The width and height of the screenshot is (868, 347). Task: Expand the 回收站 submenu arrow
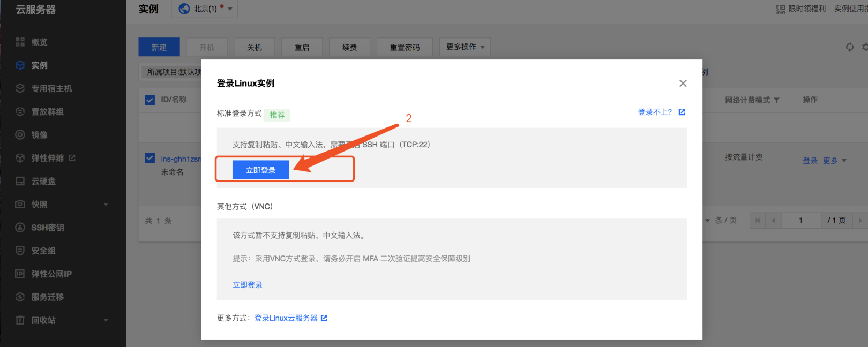point(106,320)
